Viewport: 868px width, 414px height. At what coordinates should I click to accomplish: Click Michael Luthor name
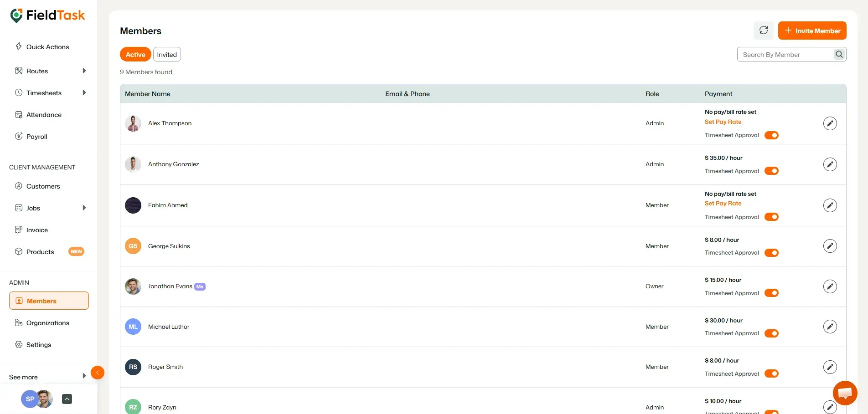[x=169, y=327]
